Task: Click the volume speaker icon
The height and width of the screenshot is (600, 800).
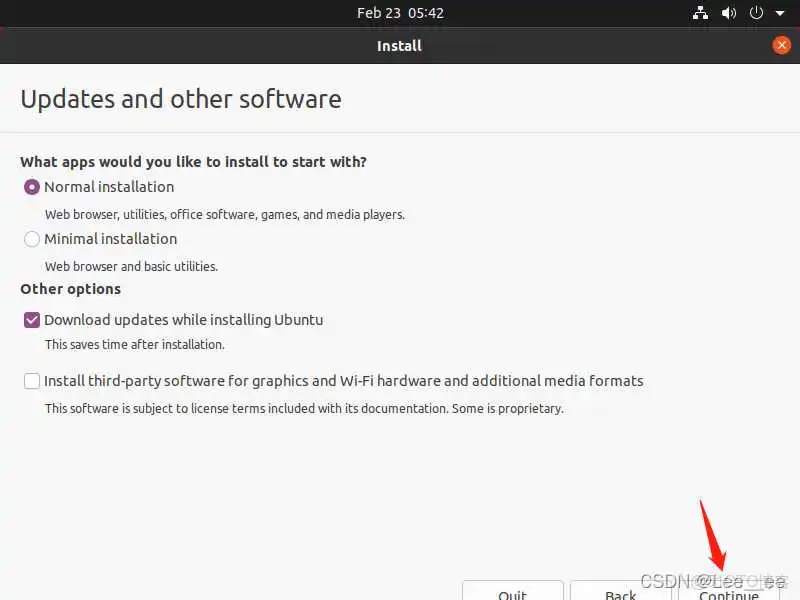Action: tap(727, 13)
